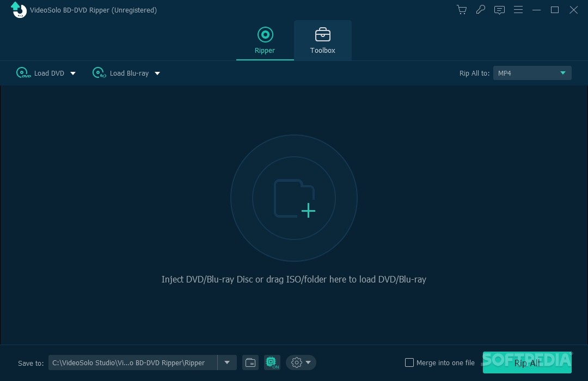Close the VideoSolo window
The image size is (588, 381).
point(573,10)
